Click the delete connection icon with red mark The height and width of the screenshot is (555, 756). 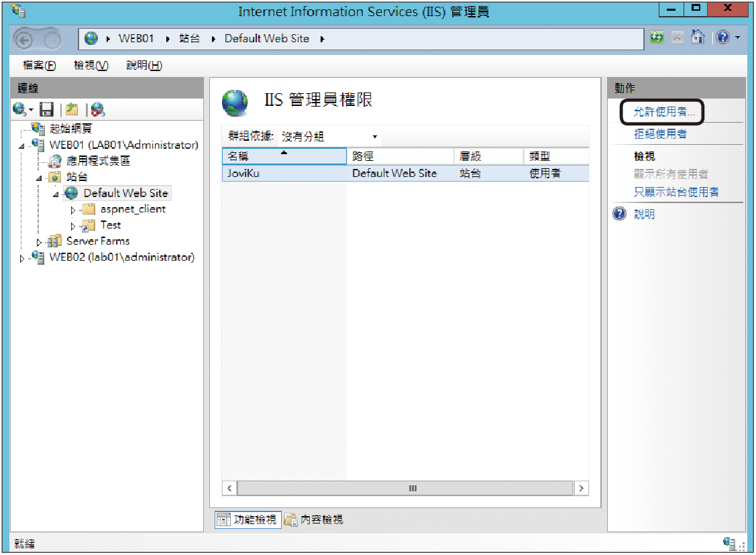pos(98,109)
